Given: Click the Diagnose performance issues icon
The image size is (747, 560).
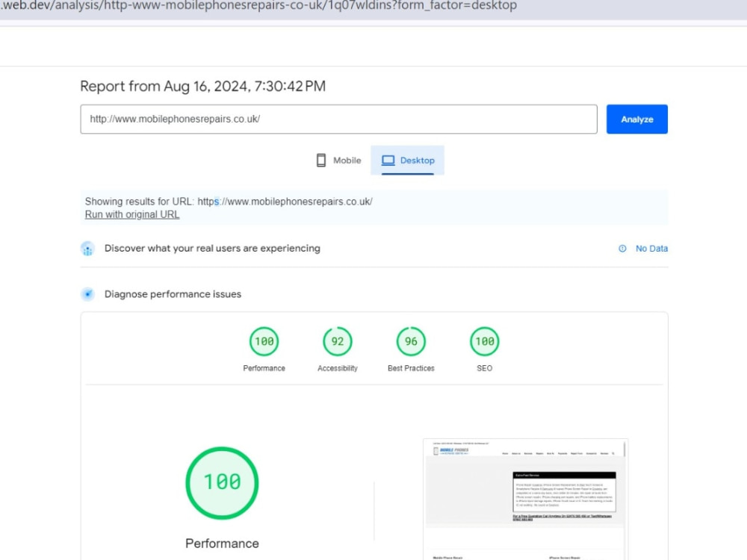Looking at the screenshot, I should click(x=87, y=293).
